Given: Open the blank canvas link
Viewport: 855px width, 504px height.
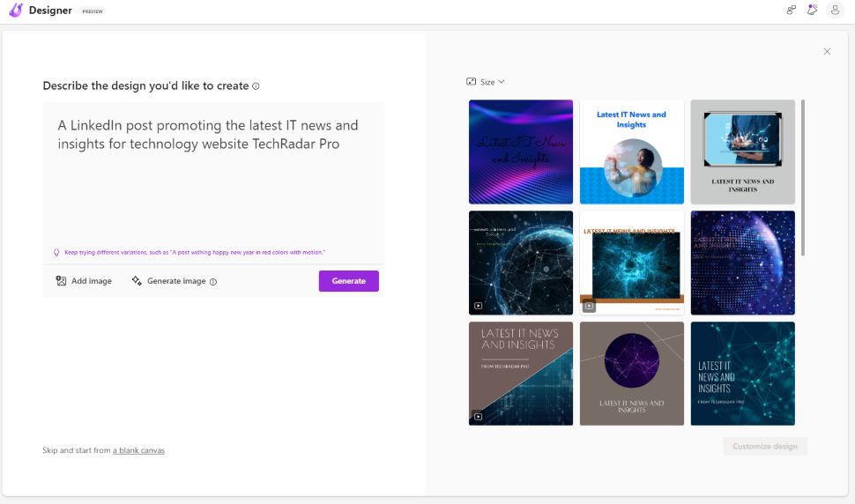Looking at the screenshot, I should pyautogui.click(x=138, y=450).
